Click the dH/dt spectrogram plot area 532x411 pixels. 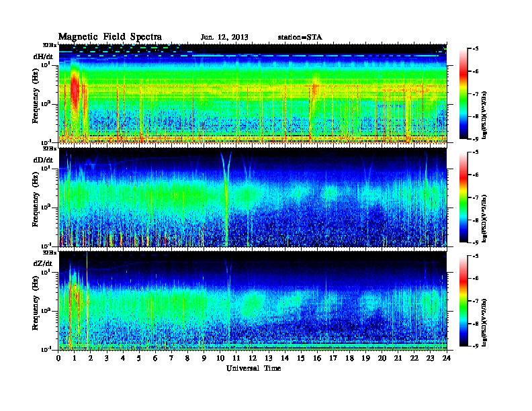(x=253, y=93)
